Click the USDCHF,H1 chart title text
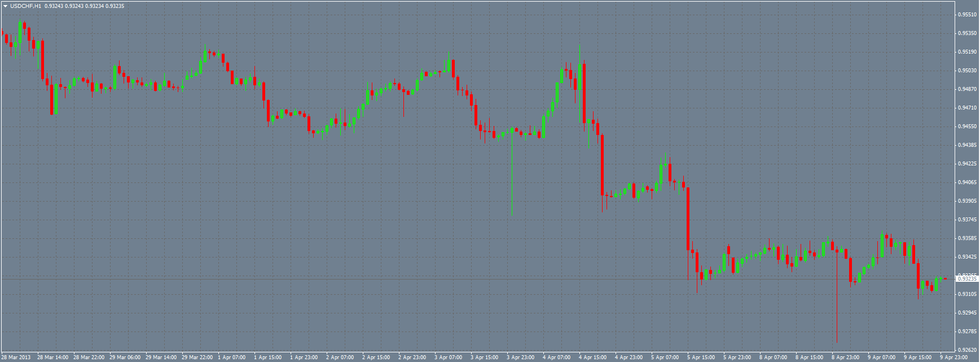The height and width of the screenshot is (362, 980). (25, 6)
